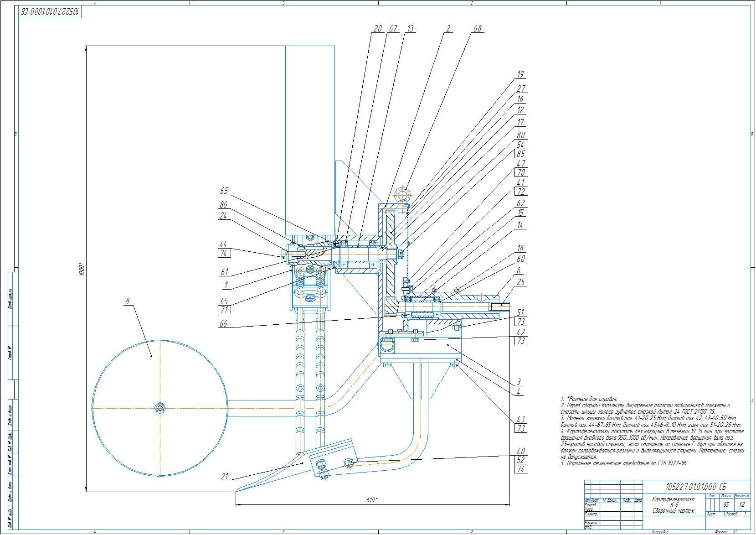Click part callout number 65
Image resolution: width=756 pixels, height=535 pixels.
click(223, 191)
